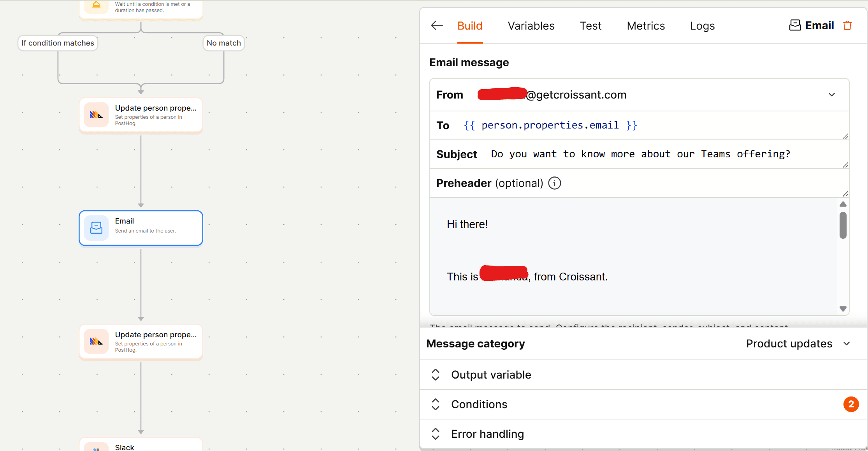Click the first Update person properties PostHog icon
This screenshot has width=868, height=451.
click(96, 115)
